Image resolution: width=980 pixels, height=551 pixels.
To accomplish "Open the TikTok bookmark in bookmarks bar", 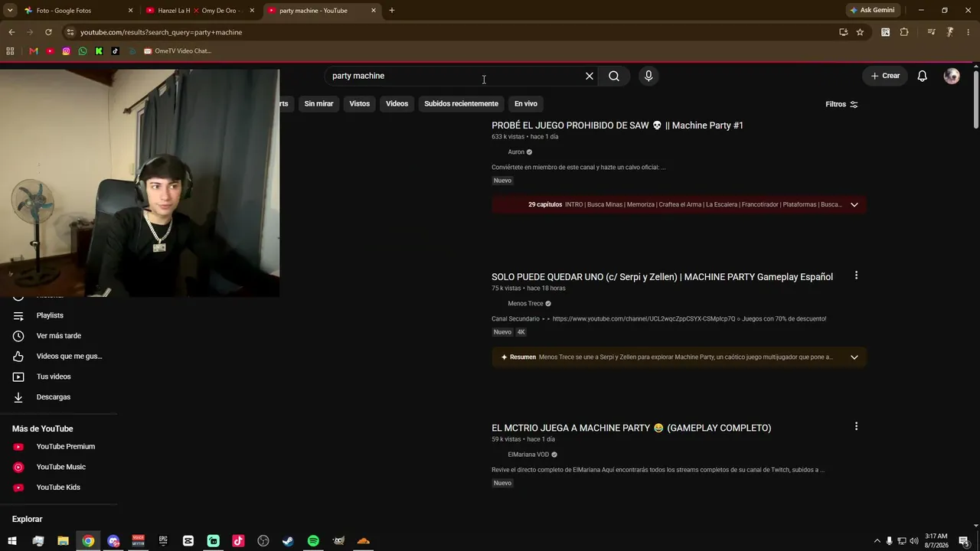I will click(x=116, y=51).
